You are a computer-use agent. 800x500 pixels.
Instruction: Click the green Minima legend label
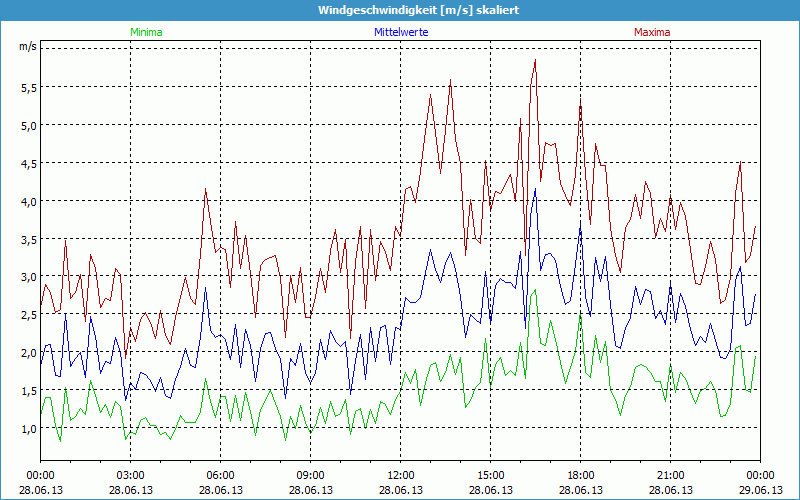click(x=146, y=32)
